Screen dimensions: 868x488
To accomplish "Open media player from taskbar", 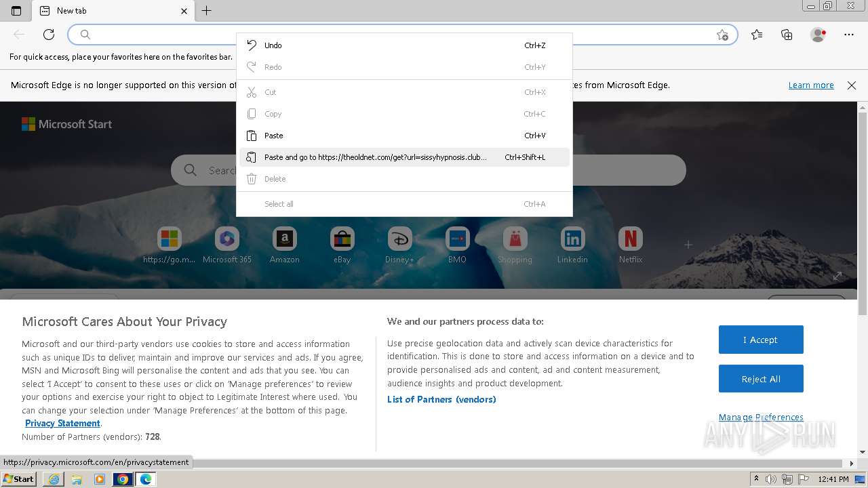I will (x=100, y=479).
